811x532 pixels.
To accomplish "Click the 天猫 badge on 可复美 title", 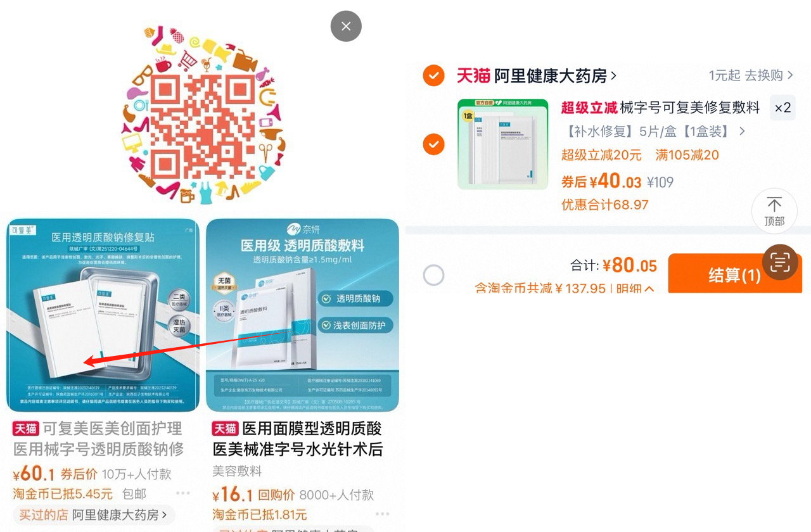I will coord(26,429).
